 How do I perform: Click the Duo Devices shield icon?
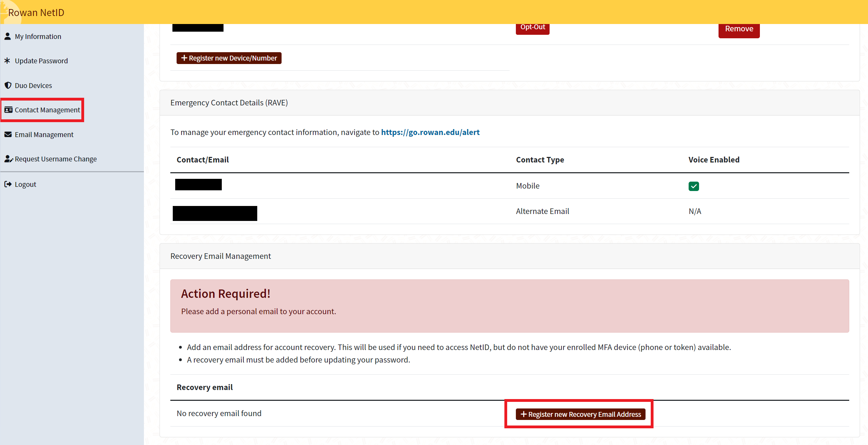coord(8,85)
